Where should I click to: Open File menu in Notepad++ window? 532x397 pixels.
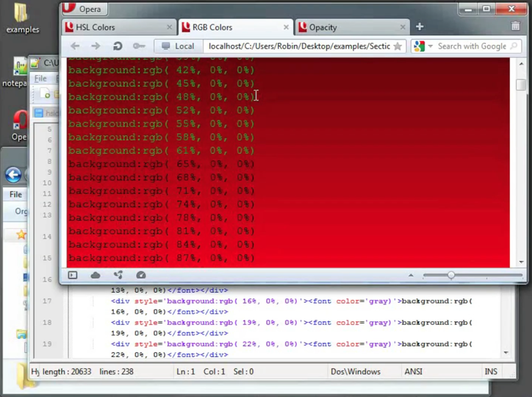click(x=40, y=79)
